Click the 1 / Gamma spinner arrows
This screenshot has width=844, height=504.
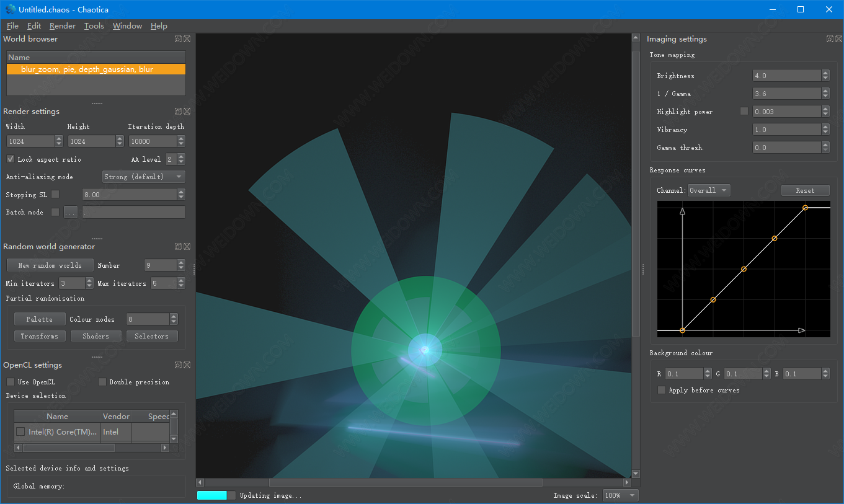pos(825,94)
